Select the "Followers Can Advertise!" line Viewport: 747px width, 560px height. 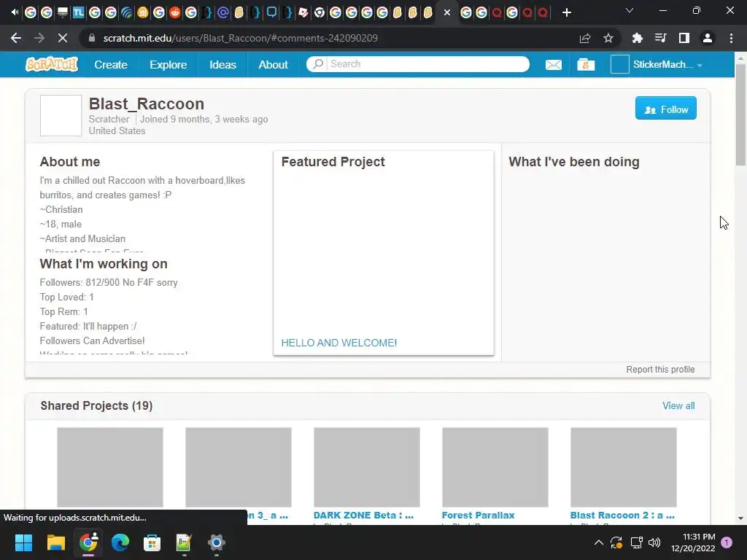click(x=92, y=341)
